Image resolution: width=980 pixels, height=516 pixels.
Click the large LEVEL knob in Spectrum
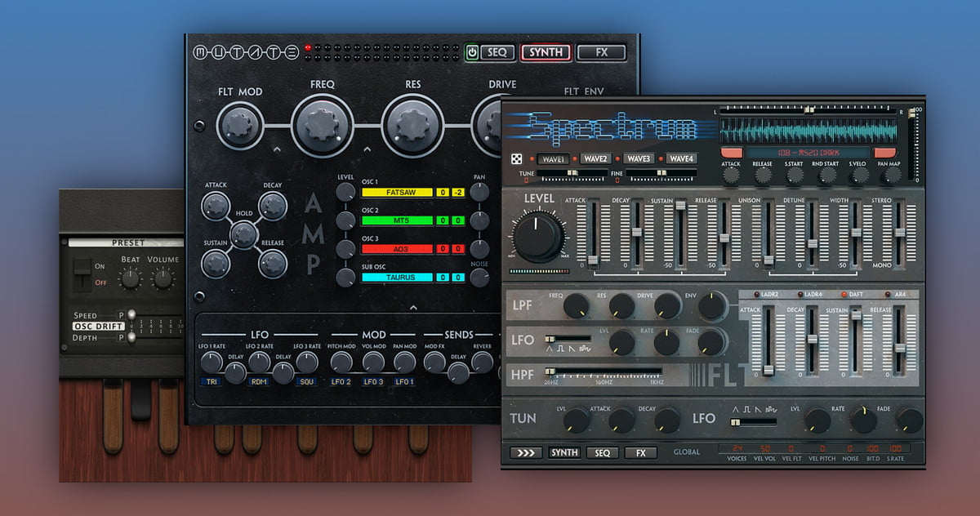[x=538, y=235]
